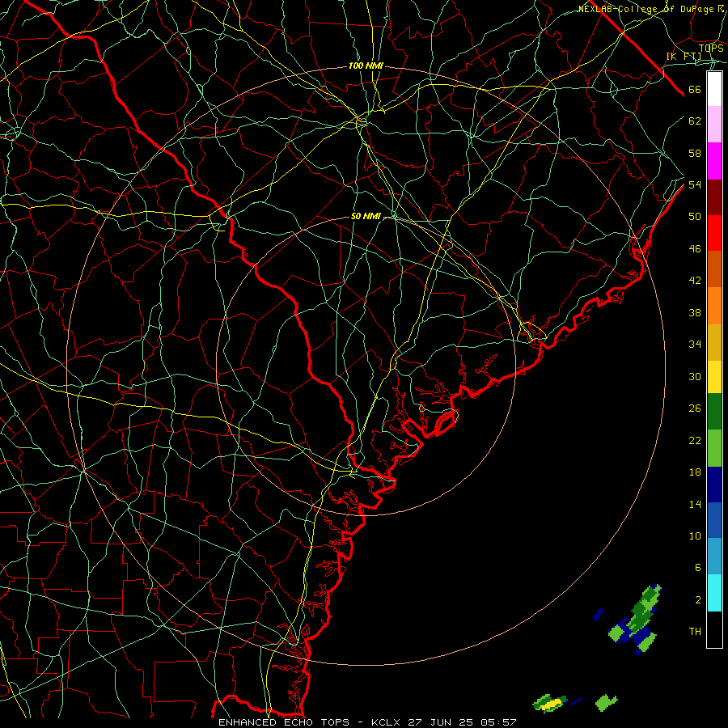Select the light blue legend swatch near 6
Viewport: 728px width, 728px height.
(x=714, y=556)
